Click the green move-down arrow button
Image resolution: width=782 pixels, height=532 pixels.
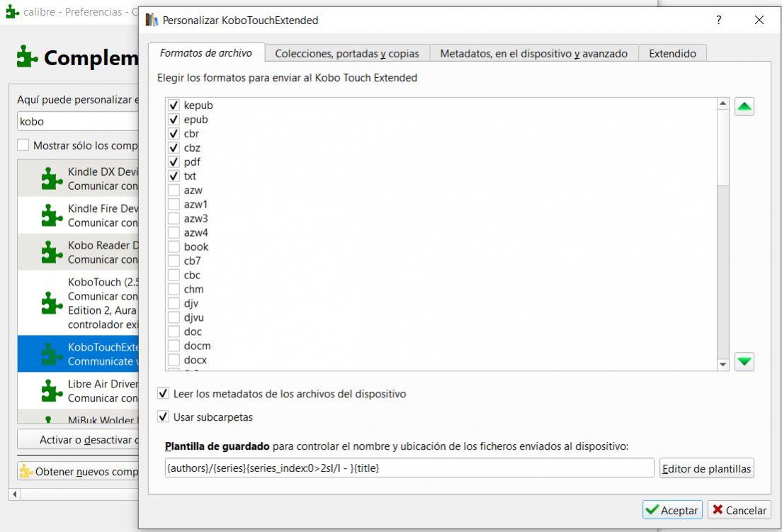click(x=744, y=361)
